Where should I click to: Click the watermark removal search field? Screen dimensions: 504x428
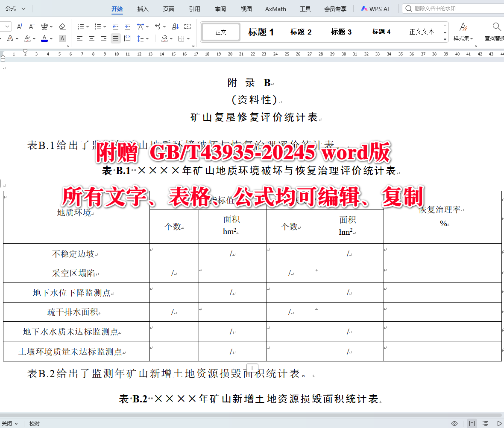pos(453,9)
